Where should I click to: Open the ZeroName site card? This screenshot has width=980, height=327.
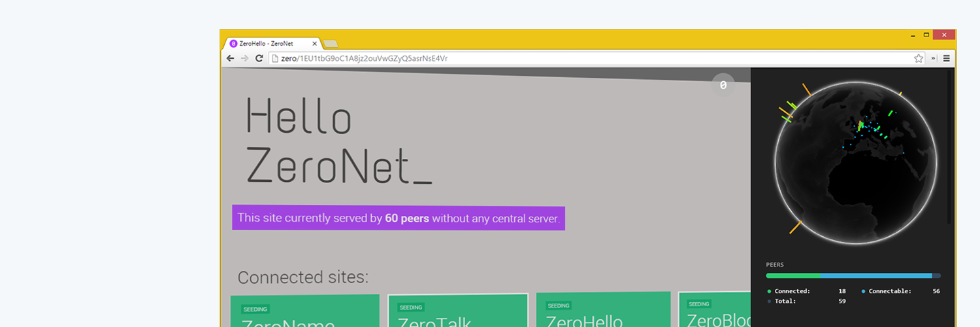[305, 311]
